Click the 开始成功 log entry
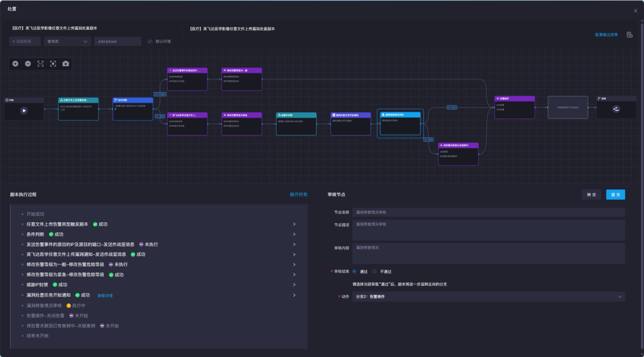 coord(35,214)
